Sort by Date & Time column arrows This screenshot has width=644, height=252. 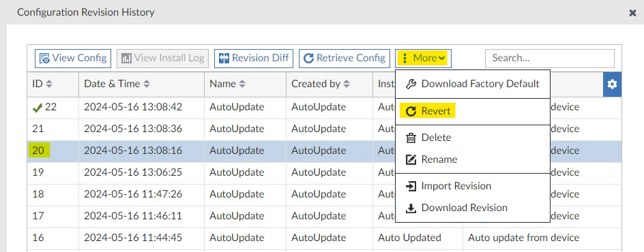pos(147,84)
